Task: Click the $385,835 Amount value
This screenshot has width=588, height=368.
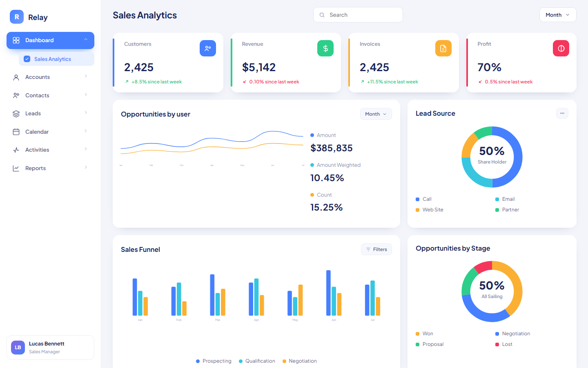Action: pyautogui.click(x=332, y=148)
